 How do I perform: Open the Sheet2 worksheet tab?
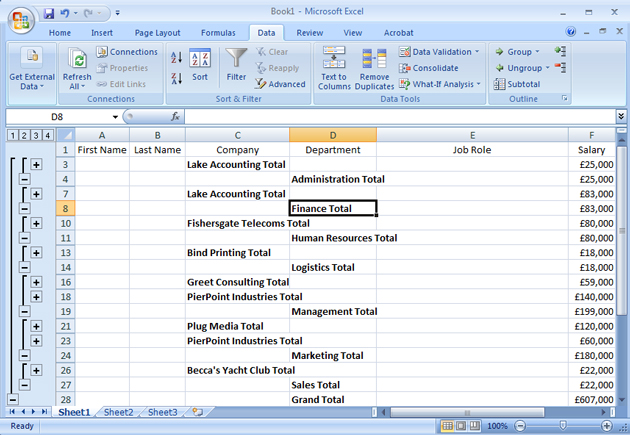coord(118,412)
